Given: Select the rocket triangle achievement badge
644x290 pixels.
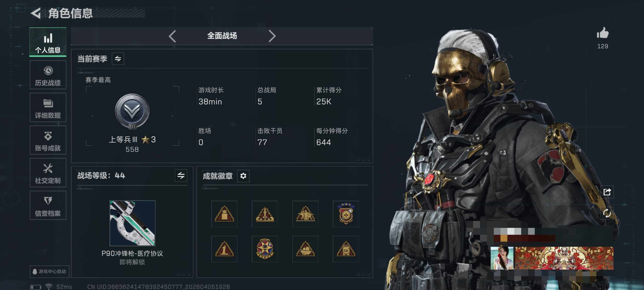Looking at the screenshot, I should pyautogui.click(x=265, y=214).
